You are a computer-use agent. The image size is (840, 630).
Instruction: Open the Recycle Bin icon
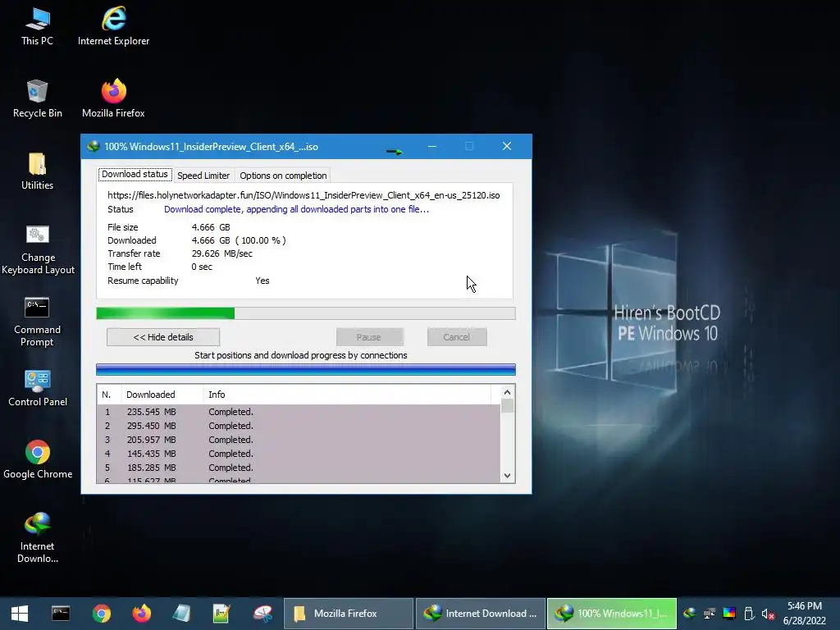pyautogui.click(x=37, y=98)
